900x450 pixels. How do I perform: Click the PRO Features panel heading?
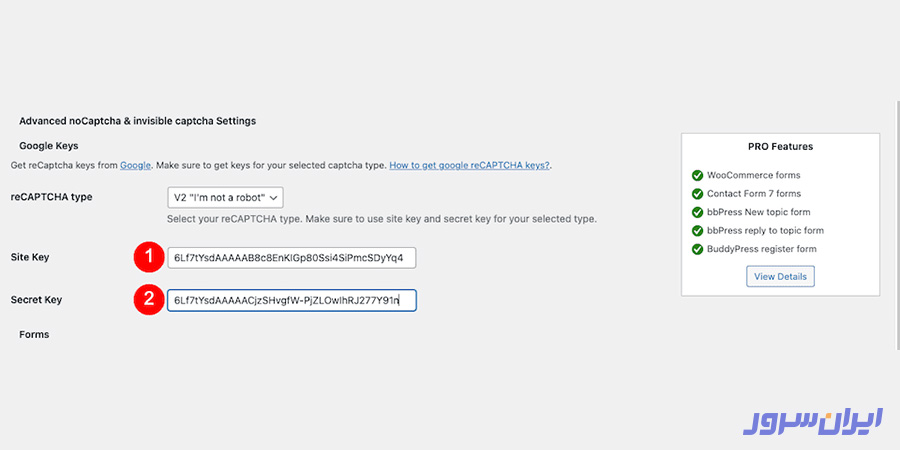tap(780, 146)
